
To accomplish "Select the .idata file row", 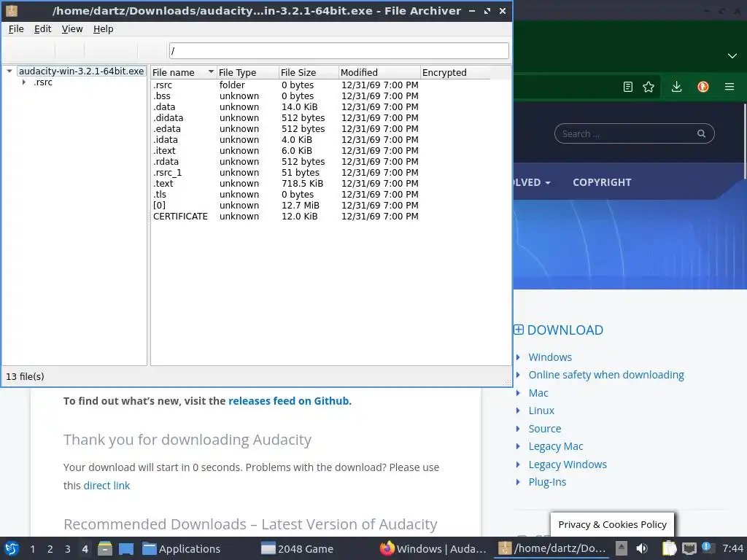I will coord(321,139).
